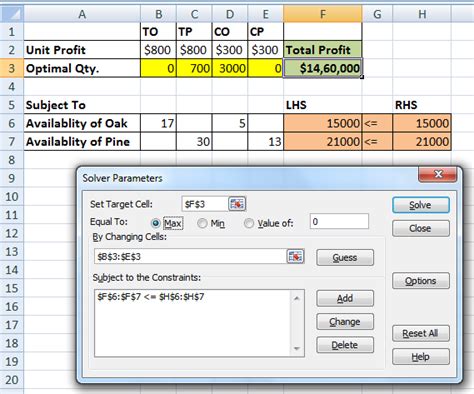Add a new constraint
474x394 pixels.
[345, 298]
